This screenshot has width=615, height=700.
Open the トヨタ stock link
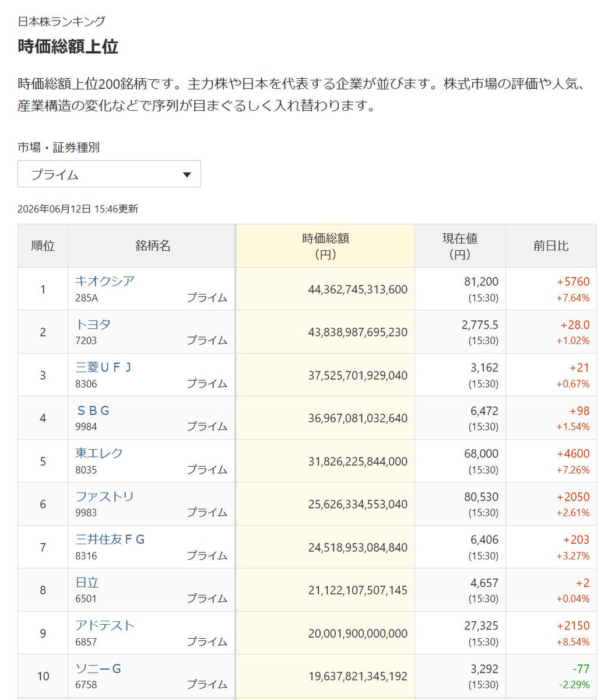(x=93, y=324)
